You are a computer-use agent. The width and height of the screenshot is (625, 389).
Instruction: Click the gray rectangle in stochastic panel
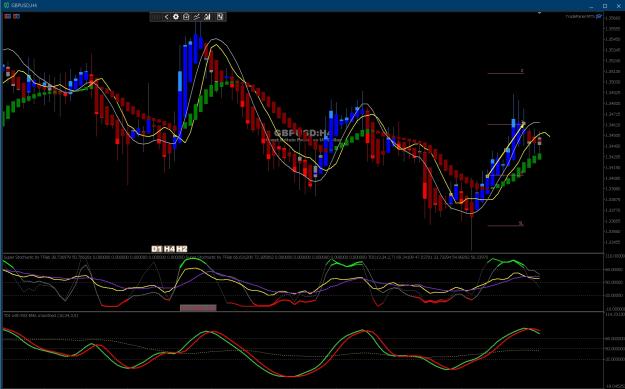coord(198,307)
